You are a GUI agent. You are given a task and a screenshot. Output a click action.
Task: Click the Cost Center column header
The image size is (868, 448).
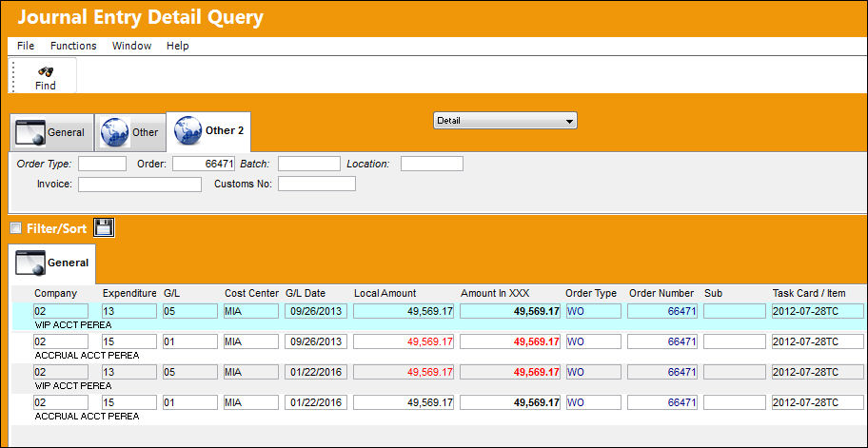coord(252,293)
